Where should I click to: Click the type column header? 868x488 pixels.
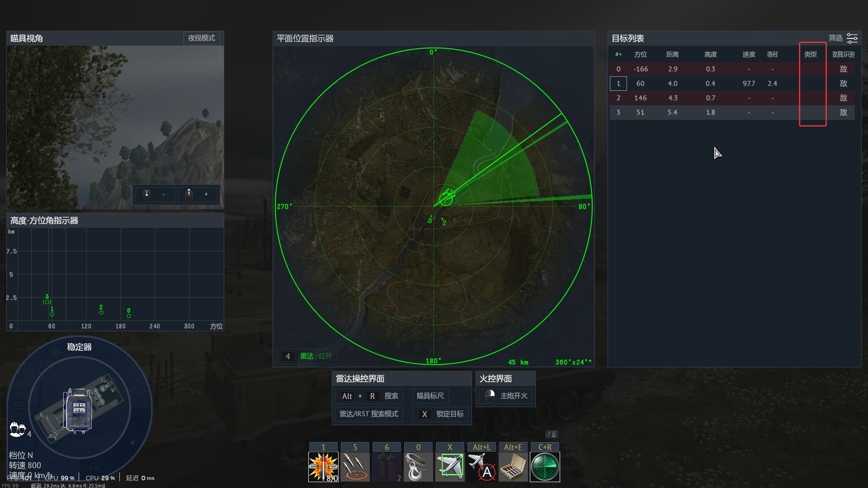[810, 54]
